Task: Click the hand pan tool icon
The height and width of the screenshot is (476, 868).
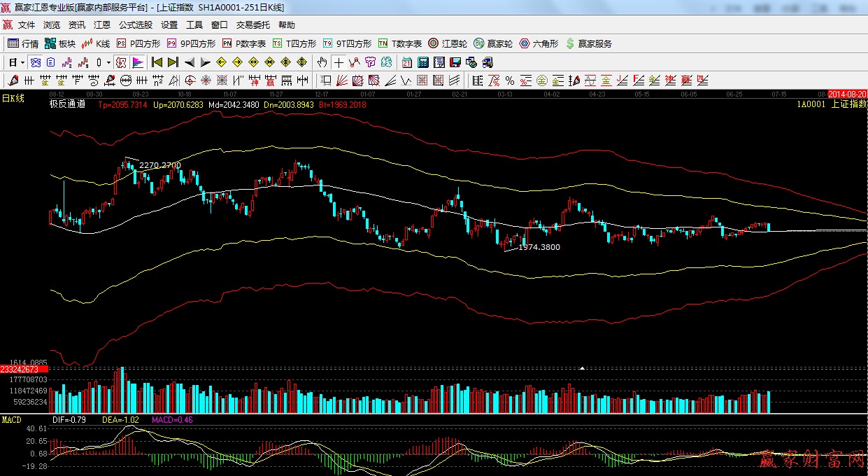Action: click(x=322, y=62)
